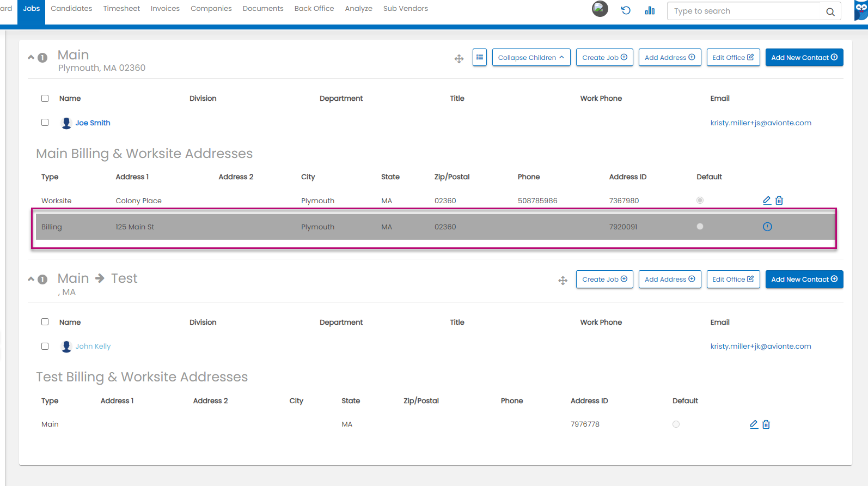Open the Candidates menu tab

tap(71, 9)
